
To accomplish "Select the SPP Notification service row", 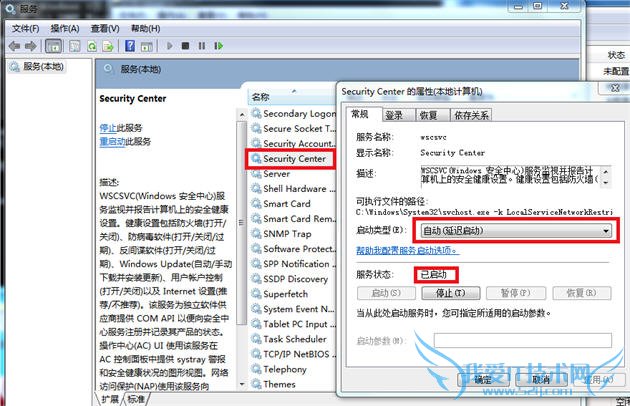I will tap(293, 264).
